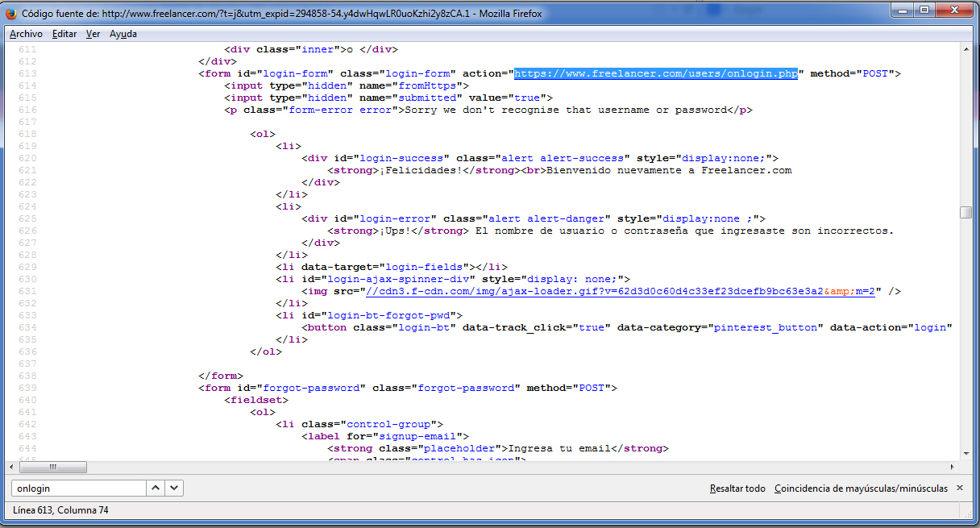The width and height of the screenshot is (980, 528).
Task: Maximize the source viewer window
Action: coord(924,10)
